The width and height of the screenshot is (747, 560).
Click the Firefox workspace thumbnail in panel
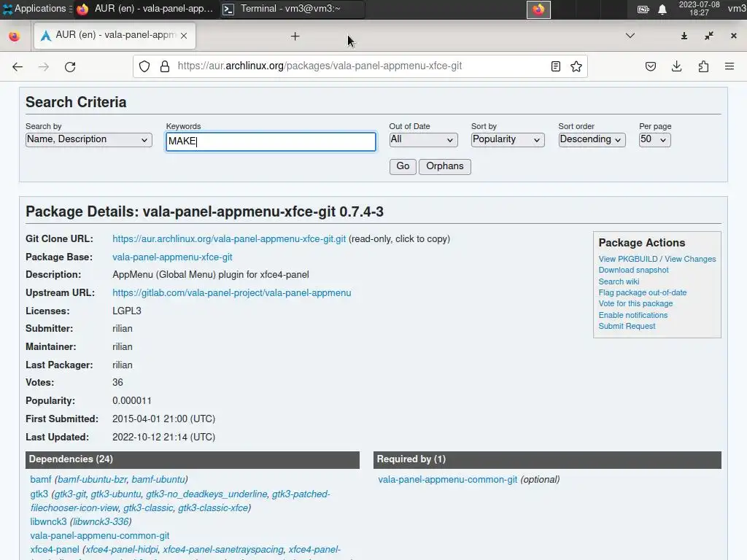pos(538,9)
